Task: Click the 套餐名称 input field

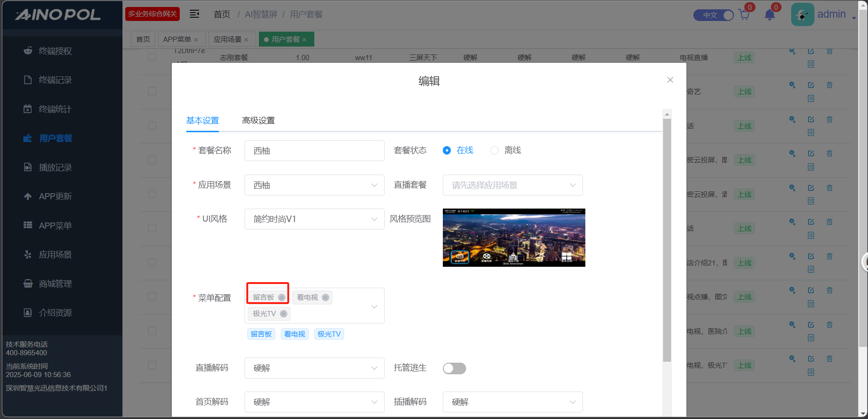Action: 314,151
